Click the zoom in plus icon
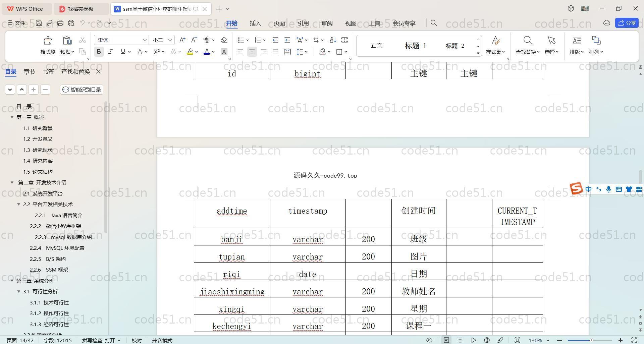644x344 pixels. click(x=621, y=340)
